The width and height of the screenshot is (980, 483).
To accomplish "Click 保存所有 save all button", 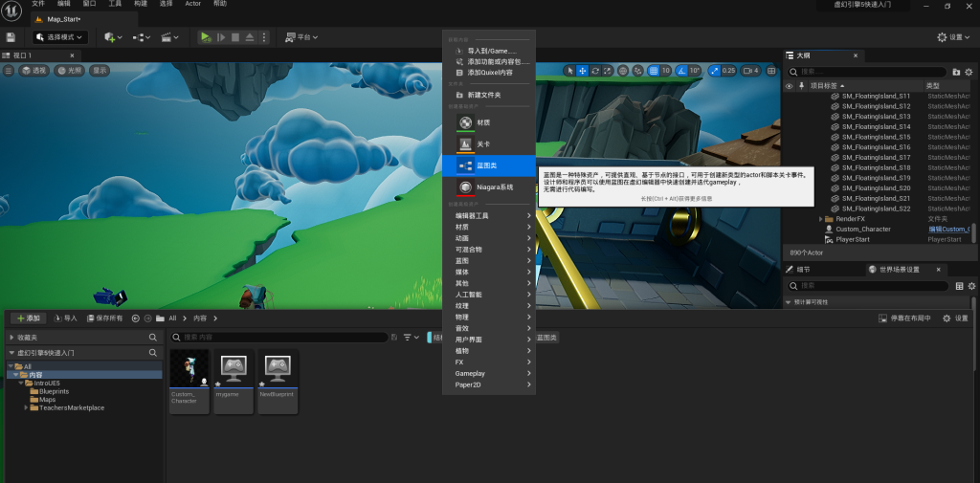I will click(x=105, y=318).
